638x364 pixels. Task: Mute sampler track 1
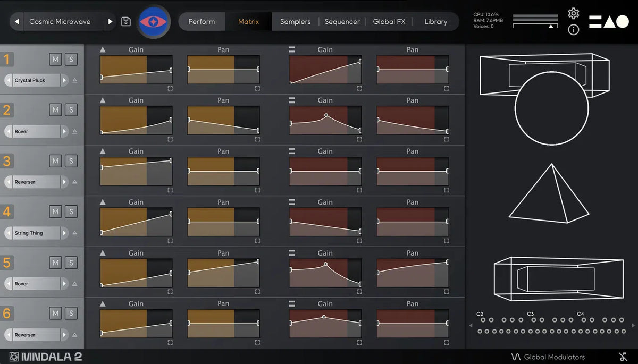click(x=55, y=59)
